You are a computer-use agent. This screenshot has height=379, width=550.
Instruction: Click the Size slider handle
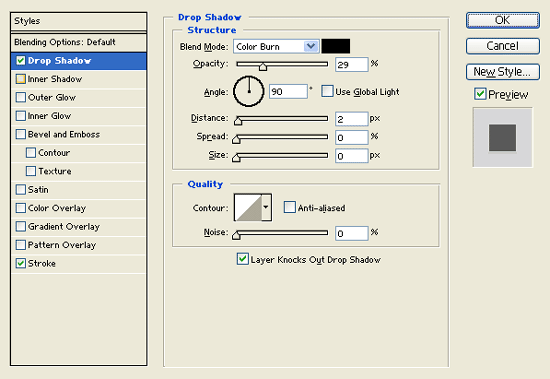pyautogui.click(x=236, y=158)
